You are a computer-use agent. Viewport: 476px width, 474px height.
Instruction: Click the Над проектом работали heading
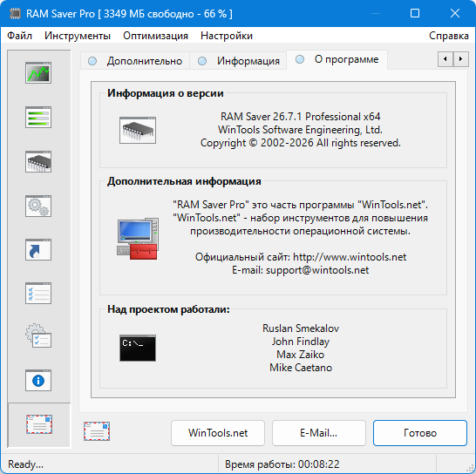168,309
